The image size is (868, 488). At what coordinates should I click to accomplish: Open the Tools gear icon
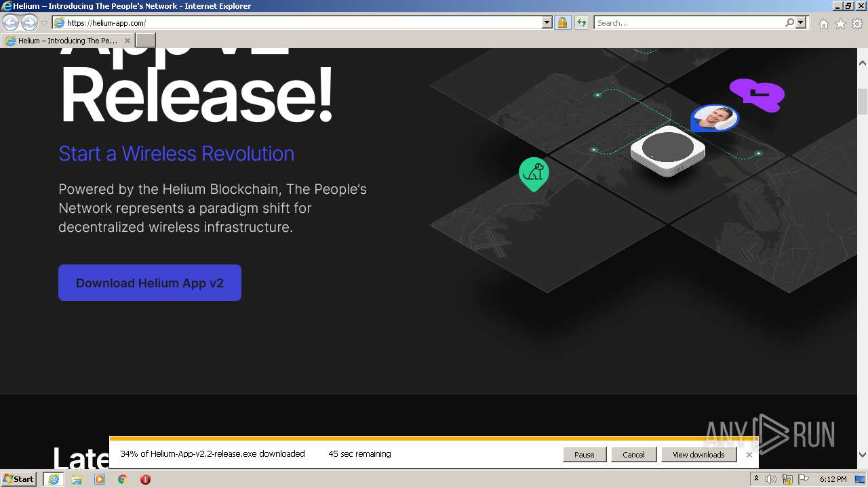(x=857, y=24)
